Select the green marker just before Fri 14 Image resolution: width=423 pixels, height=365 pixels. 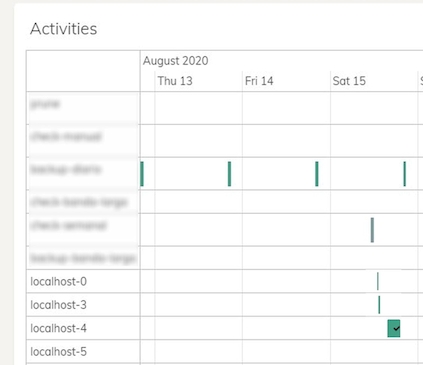tap(229, 174)
